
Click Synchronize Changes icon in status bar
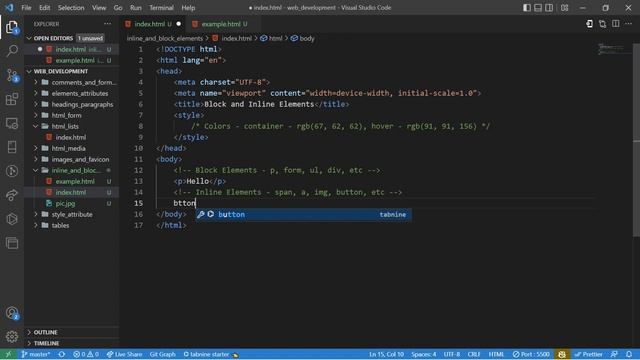tap(62, 354)
